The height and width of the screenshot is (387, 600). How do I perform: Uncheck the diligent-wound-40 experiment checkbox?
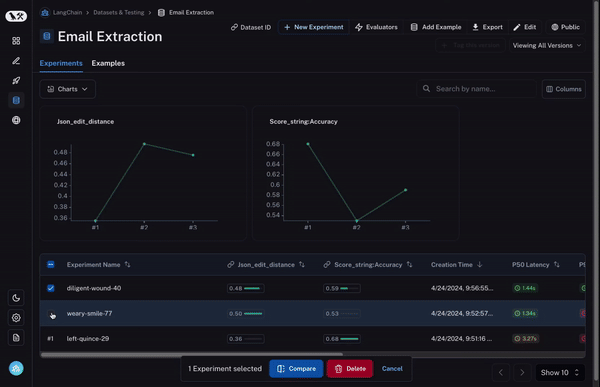tap(51, 288)
